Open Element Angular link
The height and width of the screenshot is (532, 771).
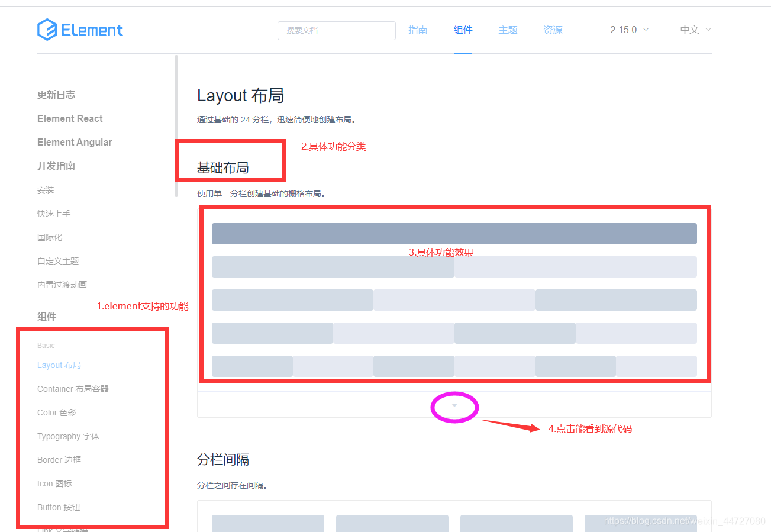click(75, 142)
